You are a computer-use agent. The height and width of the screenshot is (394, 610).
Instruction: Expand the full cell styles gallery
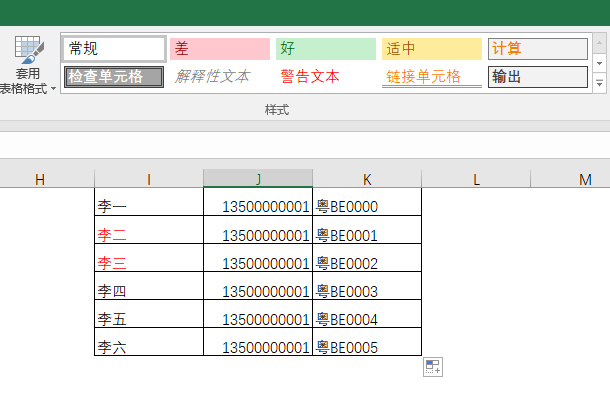tap(599, 83)
